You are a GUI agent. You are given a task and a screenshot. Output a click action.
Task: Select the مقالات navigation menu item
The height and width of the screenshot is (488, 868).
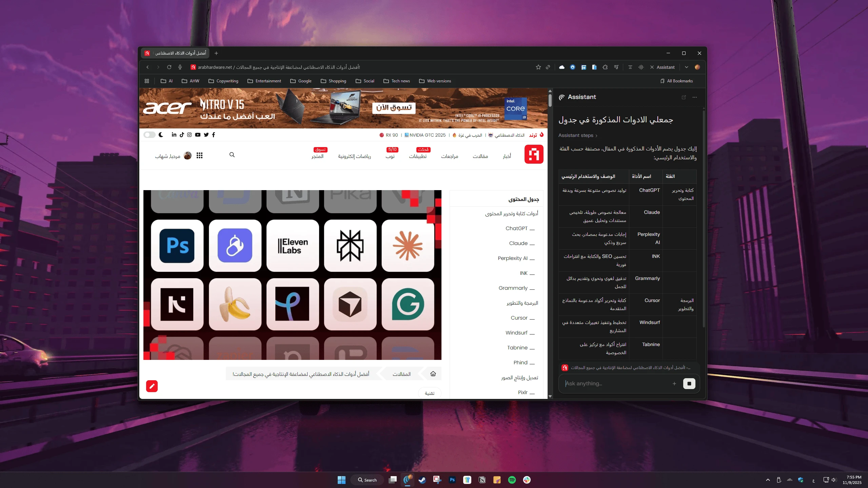480,156
